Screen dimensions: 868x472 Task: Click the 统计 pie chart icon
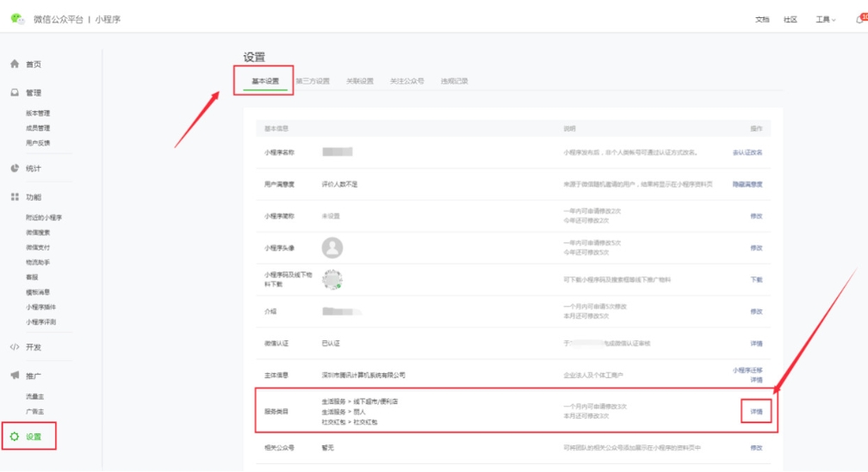[x=15, y=169]
